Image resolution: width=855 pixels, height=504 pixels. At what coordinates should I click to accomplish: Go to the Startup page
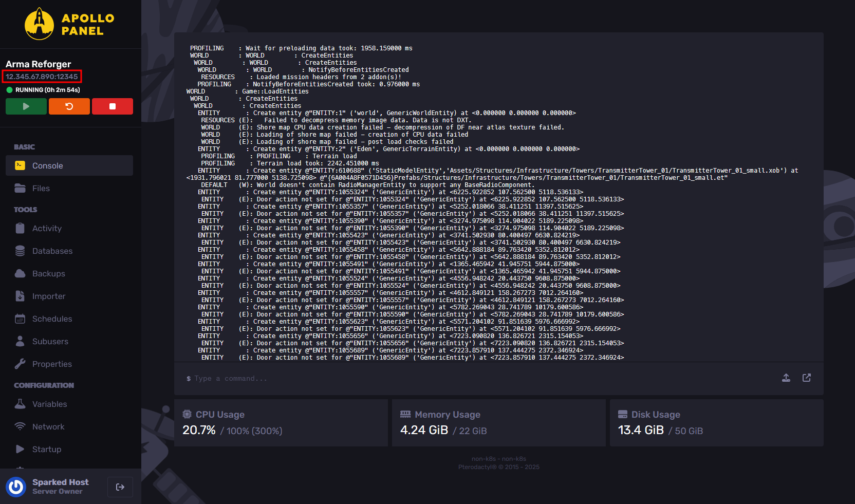click(x=69, y=449)
